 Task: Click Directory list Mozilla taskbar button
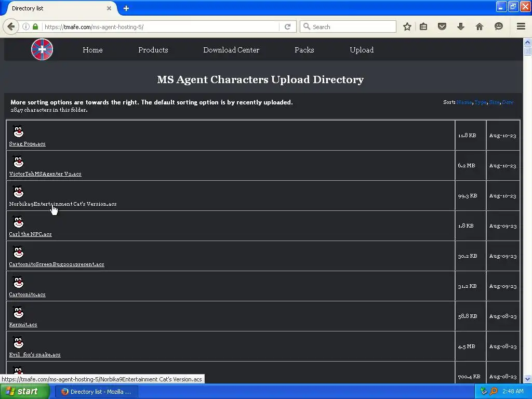click(97, 392)
